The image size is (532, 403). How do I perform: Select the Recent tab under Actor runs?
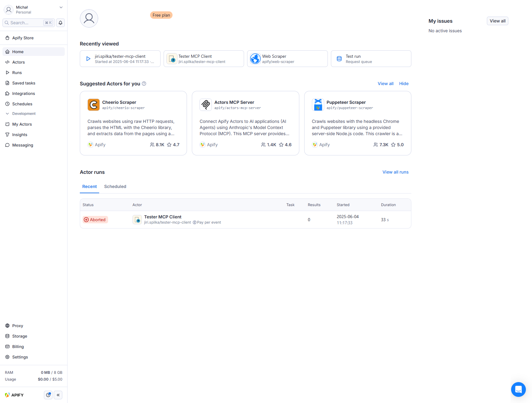pos(89,186)
